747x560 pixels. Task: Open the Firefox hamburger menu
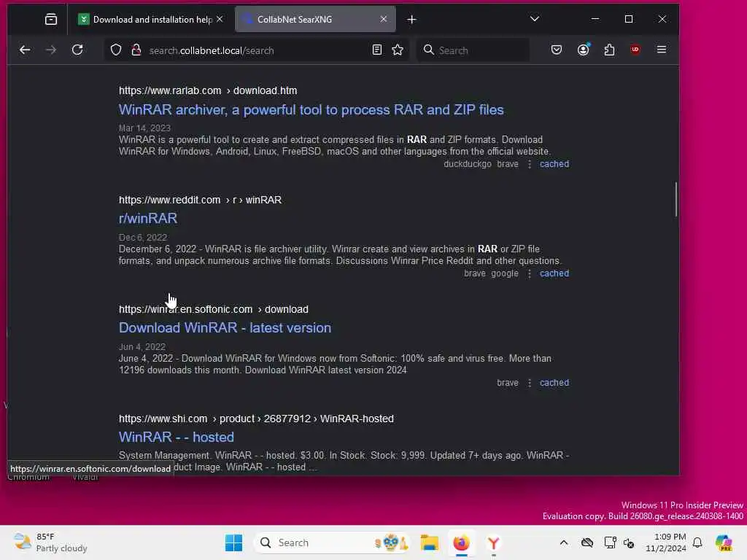click(x=661, y=50)
